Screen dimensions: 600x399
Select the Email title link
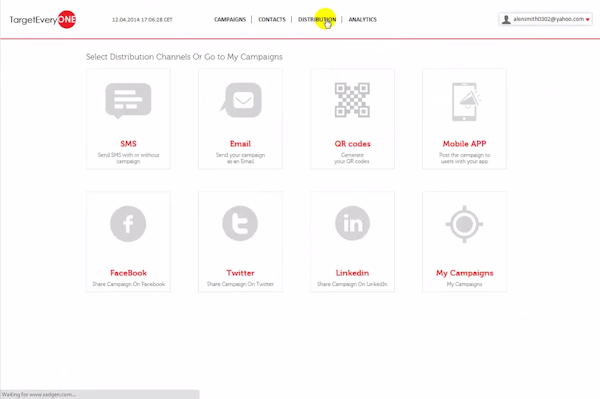click(x=240, y=144)
